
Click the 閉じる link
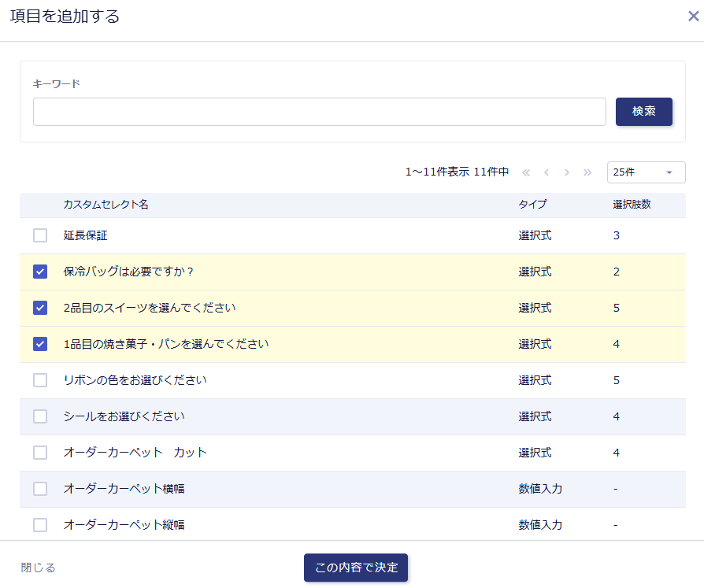point(39,568)
